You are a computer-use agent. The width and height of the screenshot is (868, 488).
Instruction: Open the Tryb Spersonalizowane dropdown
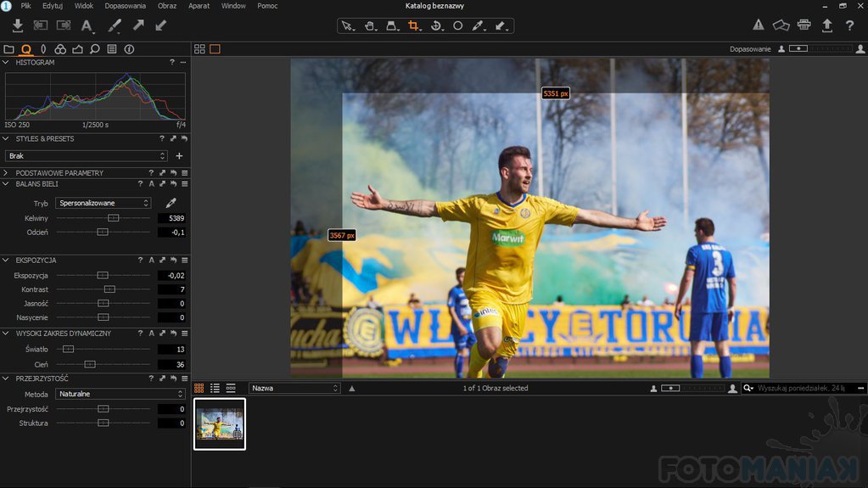coord(103,204)
